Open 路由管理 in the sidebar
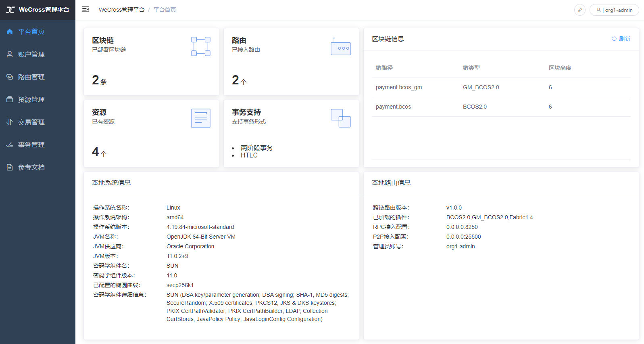644x344 pixels. [x=38, y=77]
